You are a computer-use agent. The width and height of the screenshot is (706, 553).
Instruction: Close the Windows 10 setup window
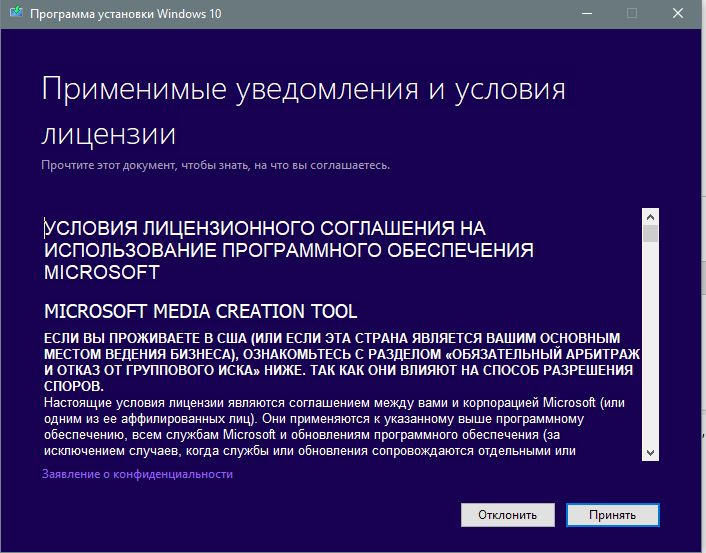click(x=678, y=14)
